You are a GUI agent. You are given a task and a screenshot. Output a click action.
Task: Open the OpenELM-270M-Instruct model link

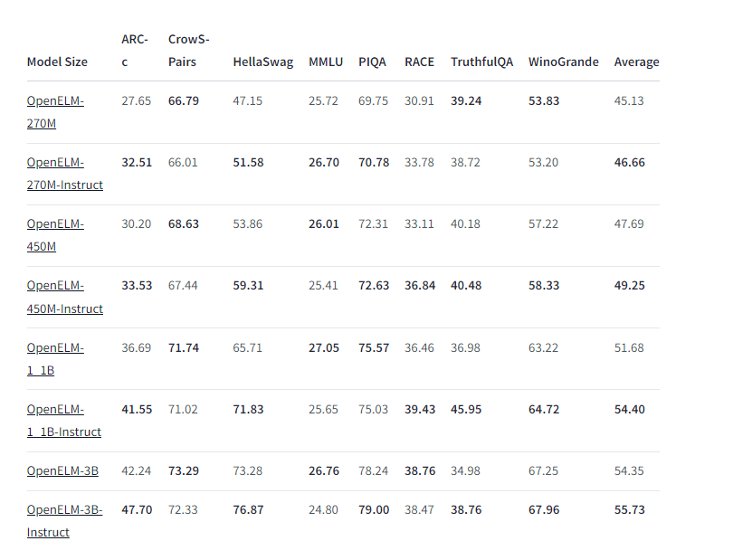coord(65,174)
